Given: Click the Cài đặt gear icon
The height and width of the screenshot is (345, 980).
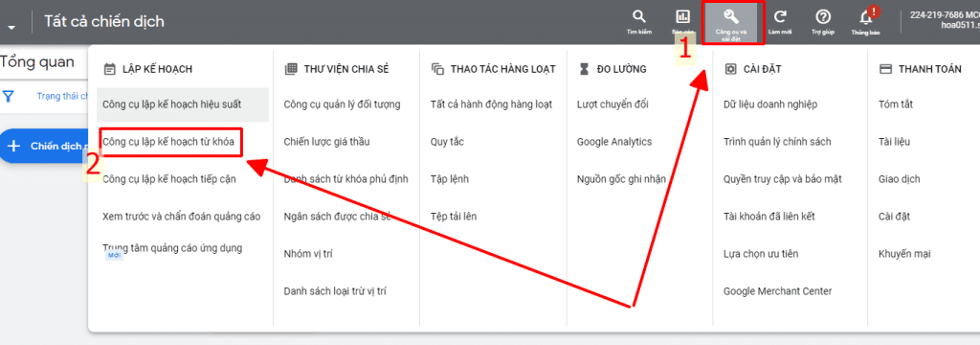Looking at the screenshot, I should 730,70.
